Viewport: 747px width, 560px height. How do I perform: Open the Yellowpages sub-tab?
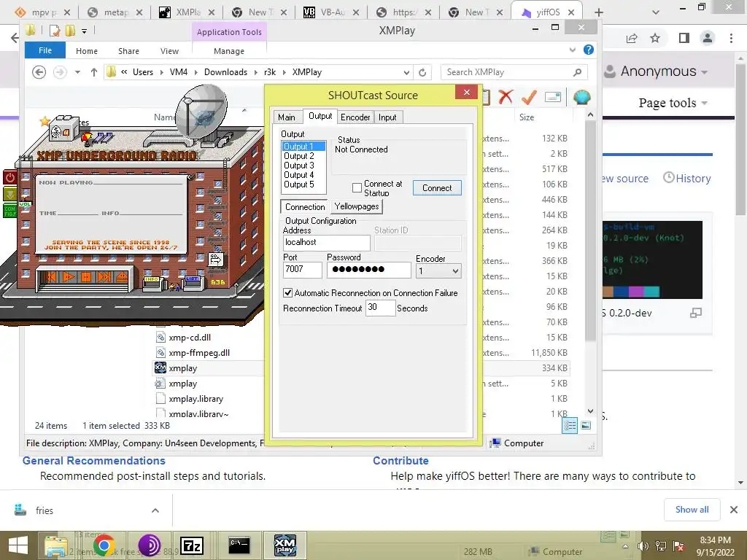[356, 206]
